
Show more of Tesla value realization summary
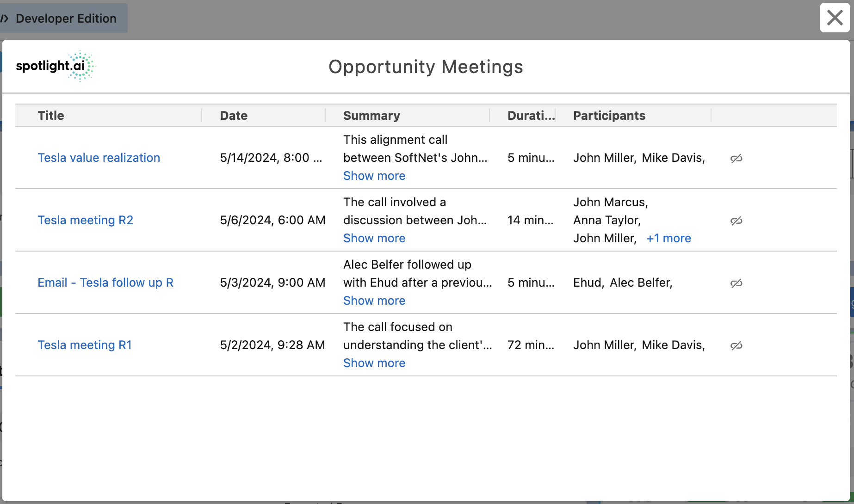click(374, 176)
